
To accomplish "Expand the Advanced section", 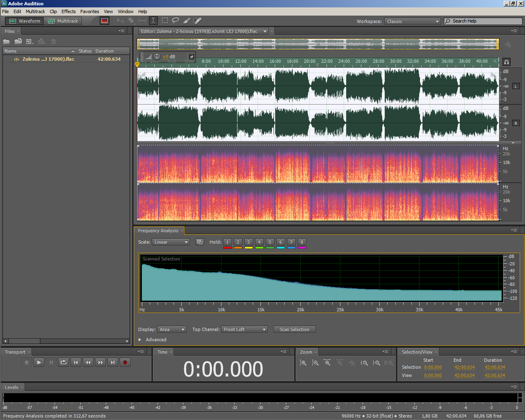I will [140, 340].
